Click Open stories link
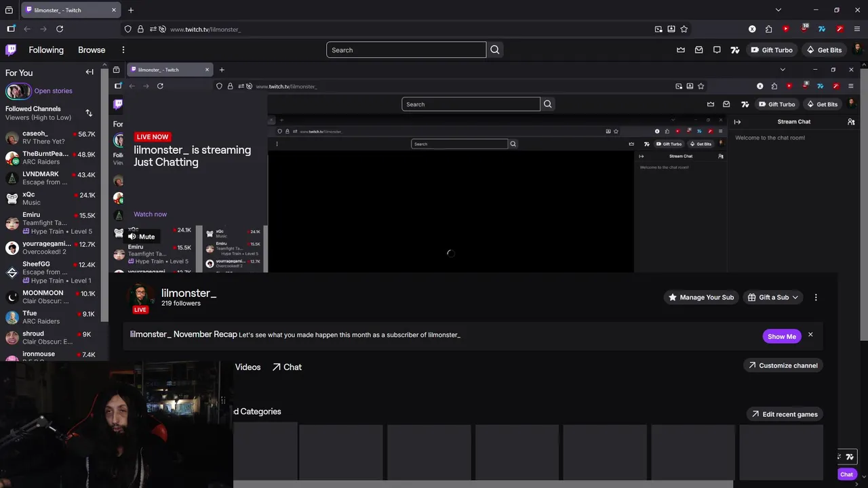Image resolution: width=868 pixels, height=488 pixels. click(x=53, y=91)
